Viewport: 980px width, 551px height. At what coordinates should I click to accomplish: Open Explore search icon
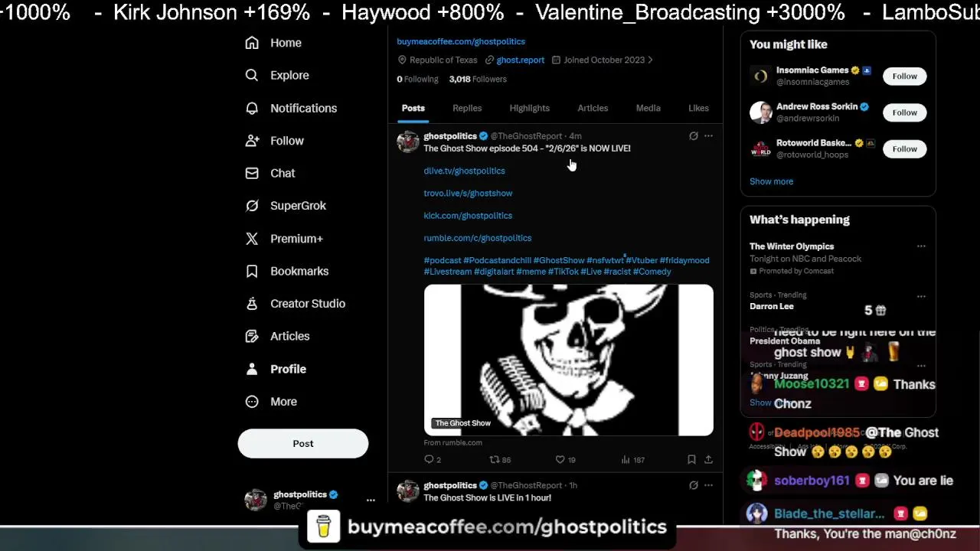pos(252,75)
